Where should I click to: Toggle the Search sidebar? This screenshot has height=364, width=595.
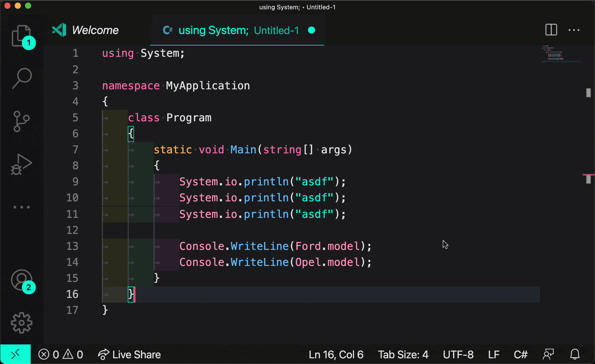tap(21, 78)
